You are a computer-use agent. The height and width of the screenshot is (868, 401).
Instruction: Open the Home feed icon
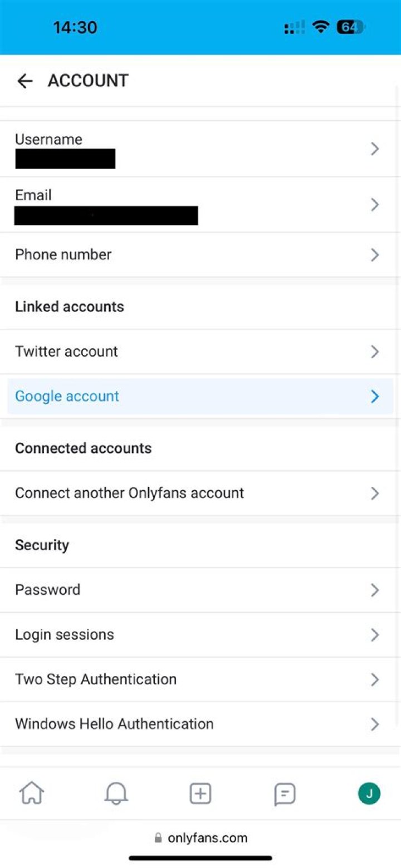pos(32,793)
